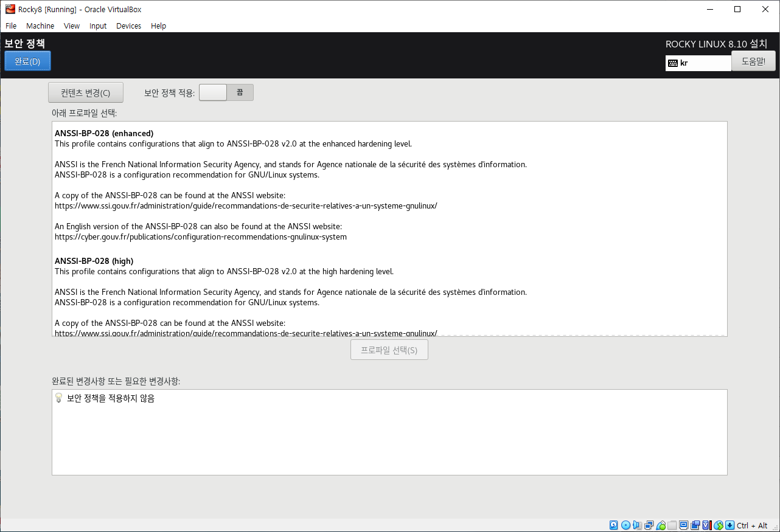Click the 컨텐츠 변경(C) button
Image resolution: width=780 pixels, height=532 pixels.
[86, 92]
